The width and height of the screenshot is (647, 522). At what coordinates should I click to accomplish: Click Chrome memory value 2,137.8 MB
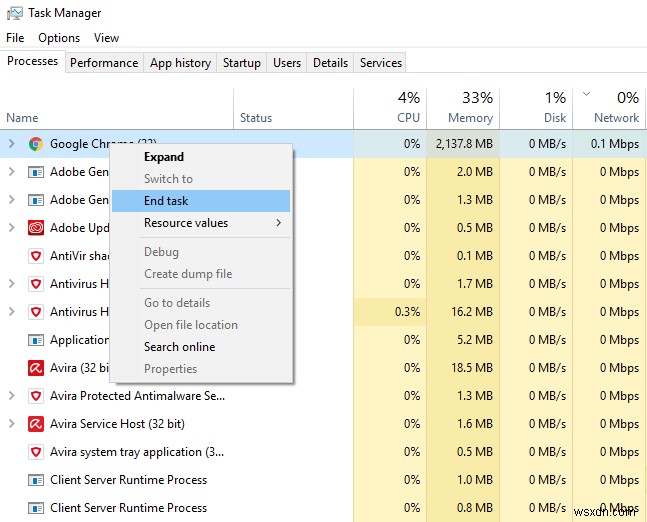[463, 144]
